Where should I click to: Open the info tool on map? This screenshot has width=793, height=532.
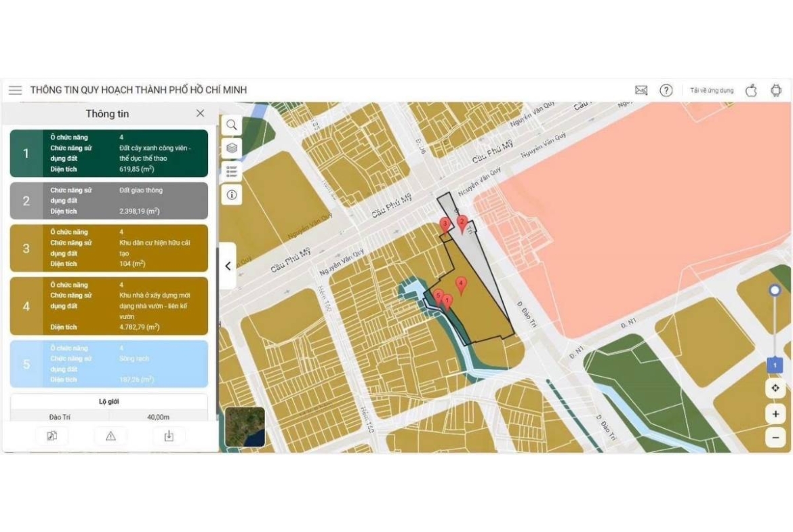232,195
